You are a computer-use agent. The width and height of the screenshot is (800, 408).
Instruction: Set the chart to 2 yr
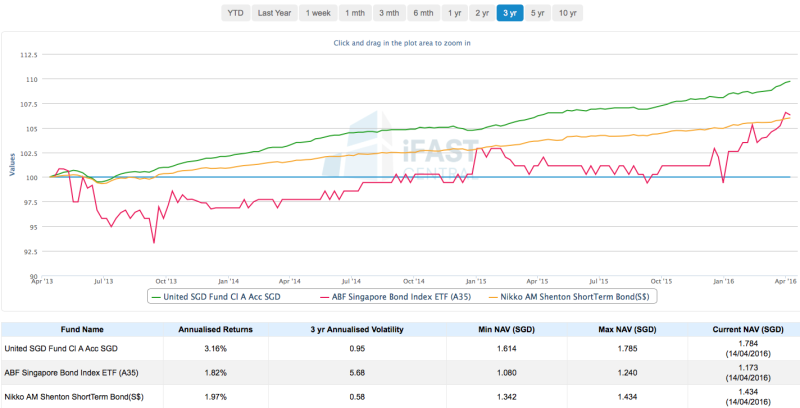[x=482, y=13]
